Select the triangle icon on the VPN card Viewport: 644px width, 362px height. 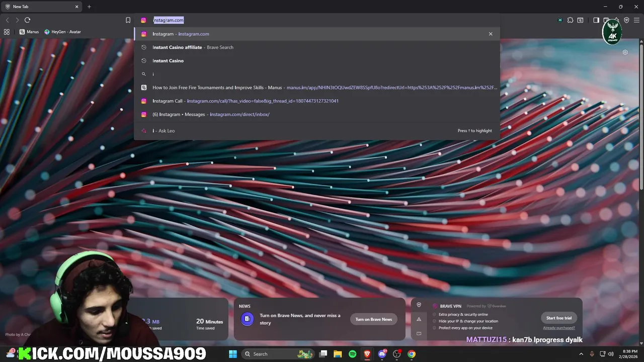pos(419,319)
